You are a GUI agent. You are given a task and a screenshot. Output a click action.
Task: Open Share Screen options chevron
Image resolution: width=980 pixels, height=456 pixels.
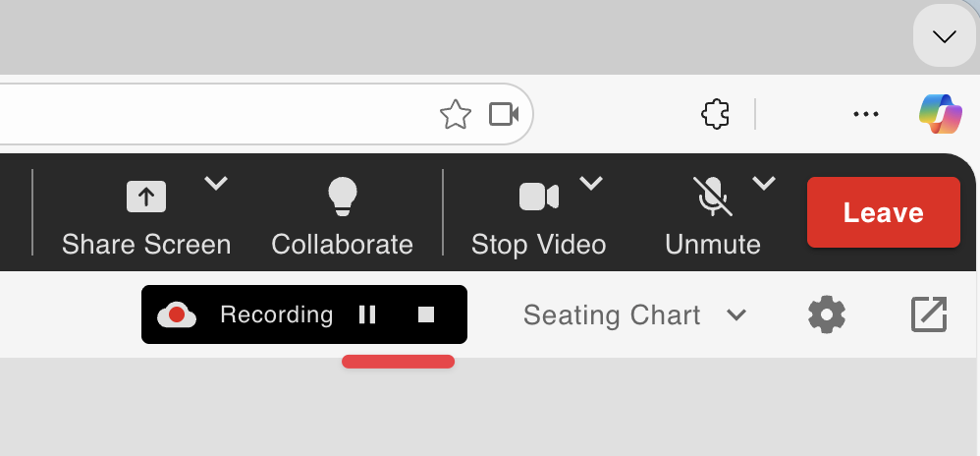[x=216, y=183]
